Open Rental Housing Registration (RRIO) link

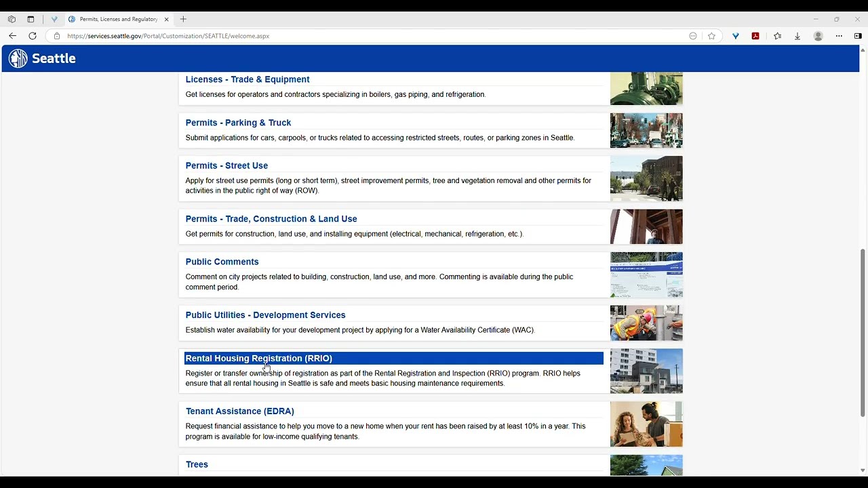click(x=258, y=359)
